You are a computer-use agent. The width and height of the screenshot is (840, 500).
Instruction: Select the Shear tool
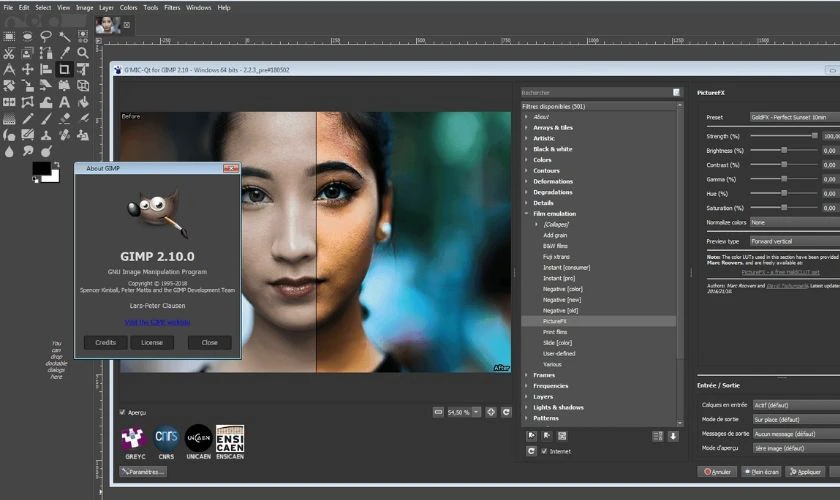point(46,86)
